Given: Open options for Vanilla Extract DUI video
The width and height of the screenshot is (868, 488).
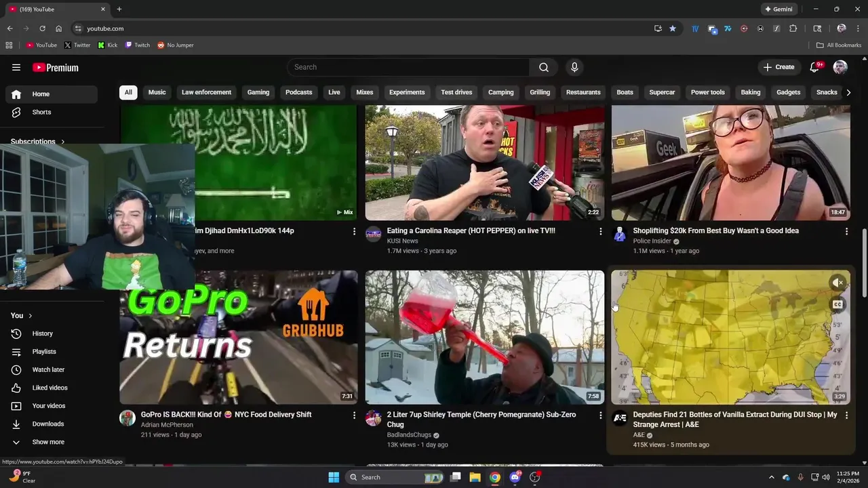Looking at the screenshot, I should click(x=846, y=415).
